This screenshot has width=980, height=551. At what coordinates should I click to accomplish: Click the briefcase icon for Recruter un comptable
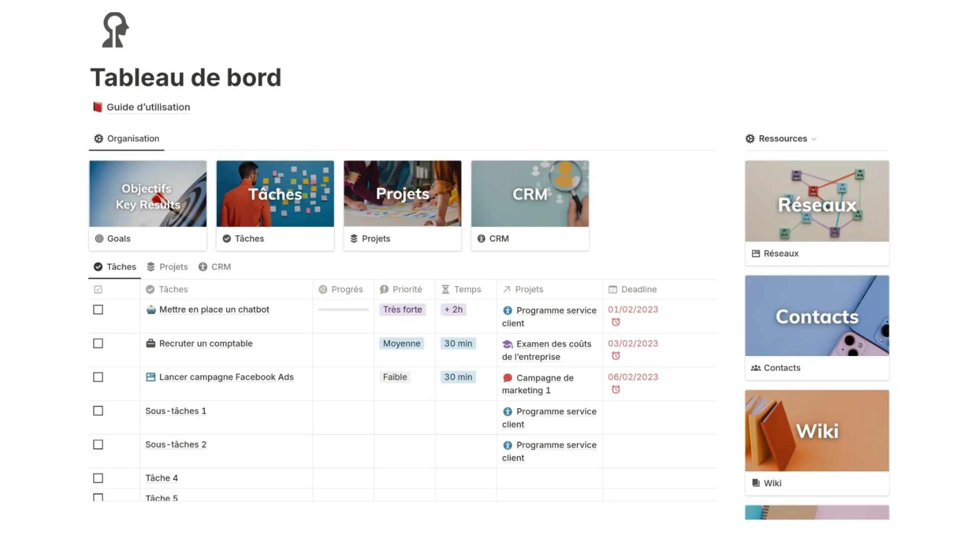151,343
